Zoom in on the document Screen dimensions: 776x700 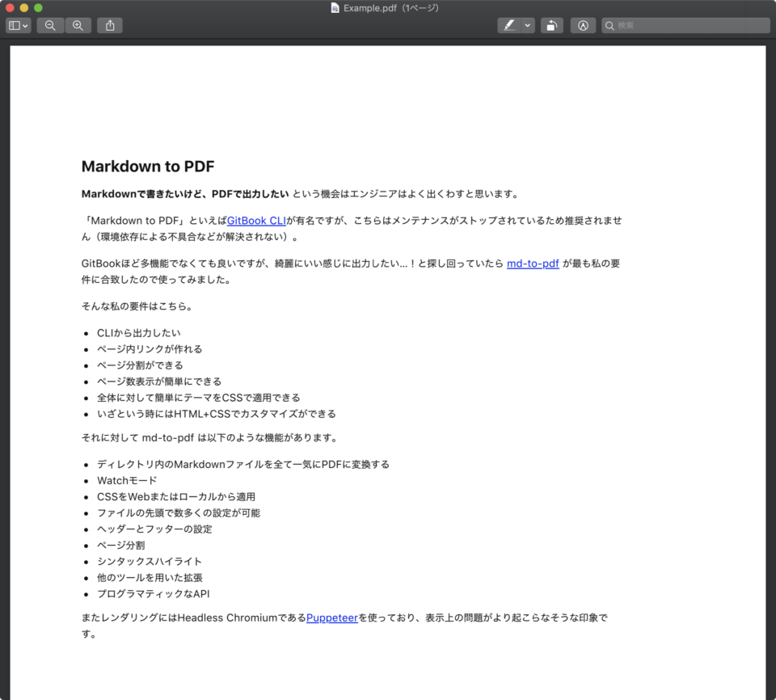(78, 25)
